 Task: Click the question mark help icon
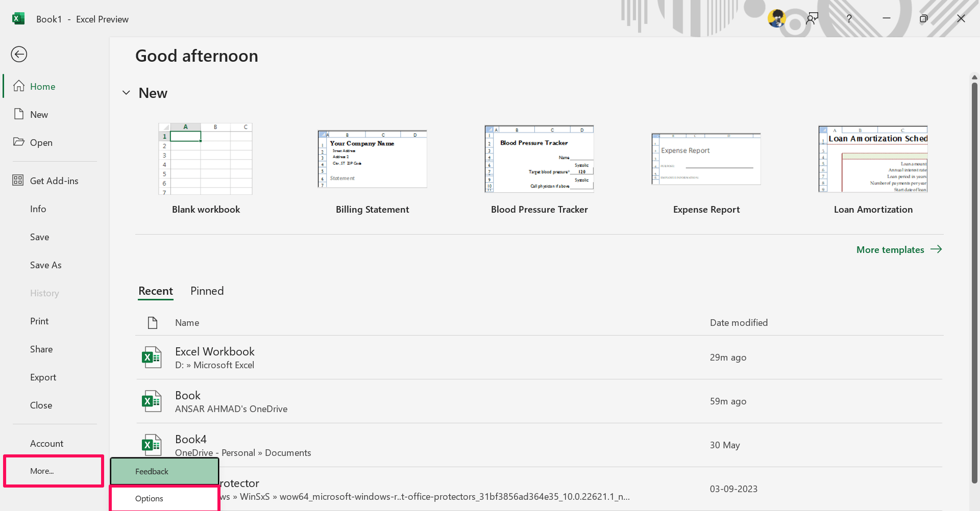pyautogui.click(x=849, y=19)
